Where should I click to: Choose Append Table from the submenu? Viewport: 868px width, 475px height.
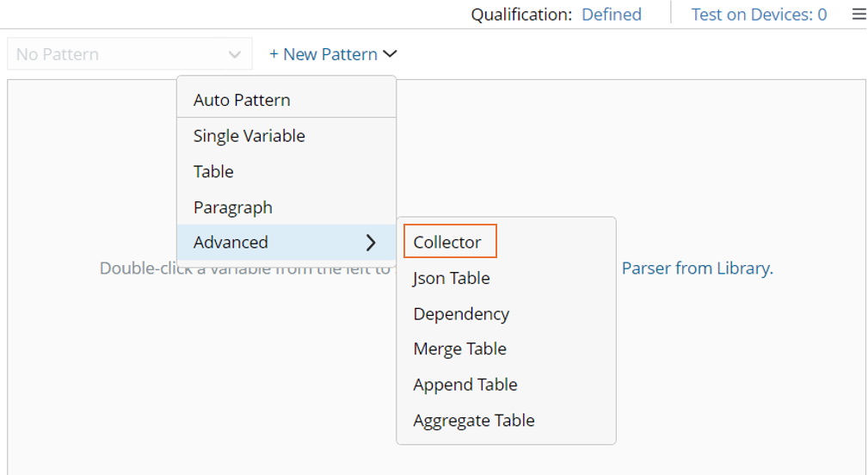click(465, 385)
